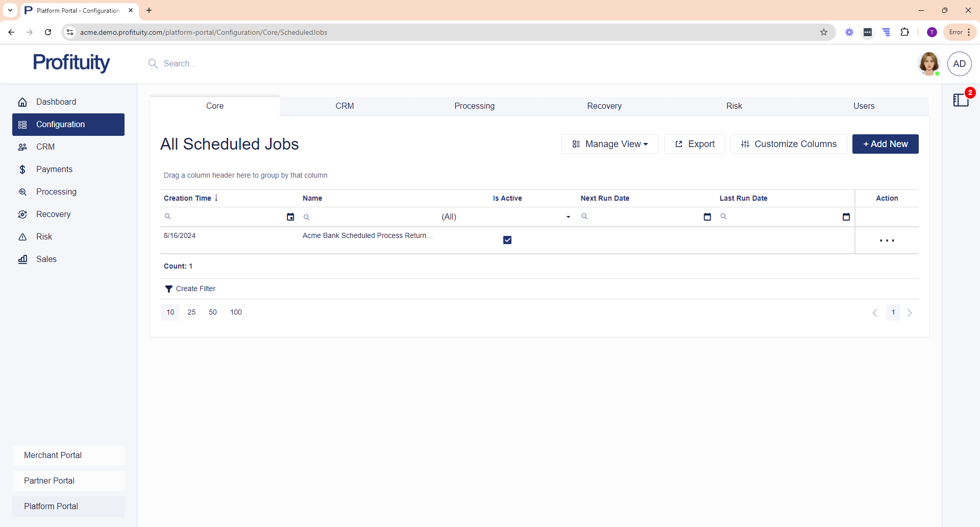Switch to the Users tab
Image resolution: width=980 pixels, height=527 pixels.
(864, 106)
